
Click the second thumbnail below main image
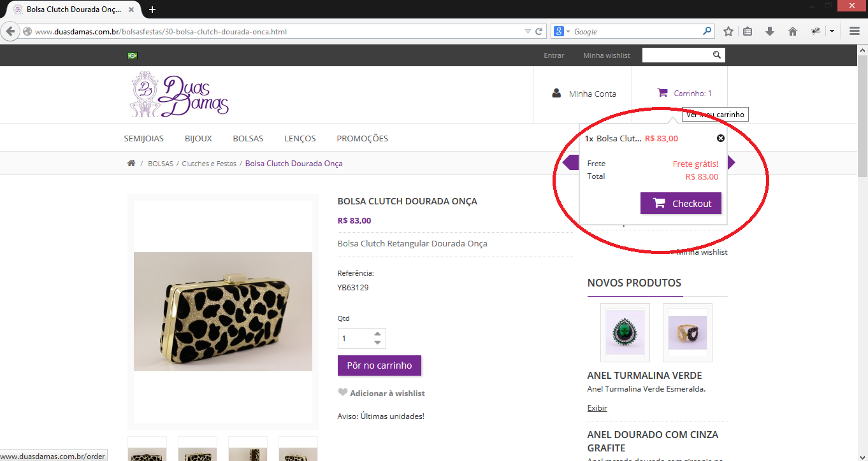pyautogui.click(x=198, y=449)
